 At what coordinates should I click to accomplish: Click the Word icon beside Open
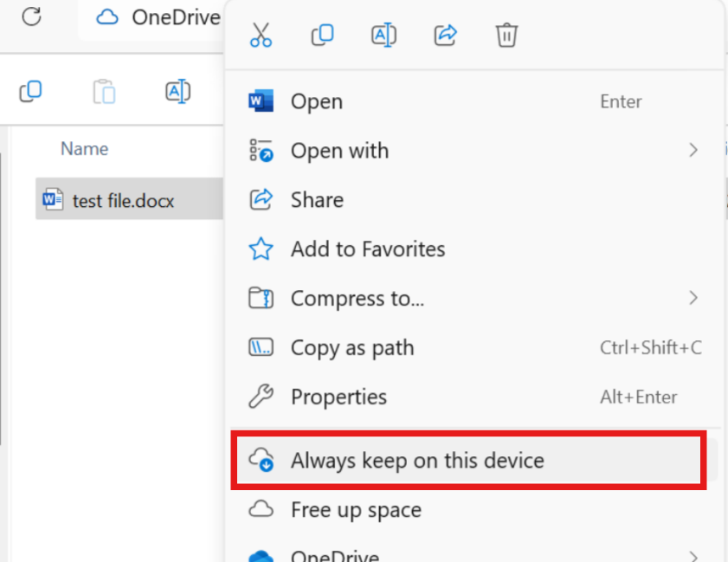click(261, 100)
